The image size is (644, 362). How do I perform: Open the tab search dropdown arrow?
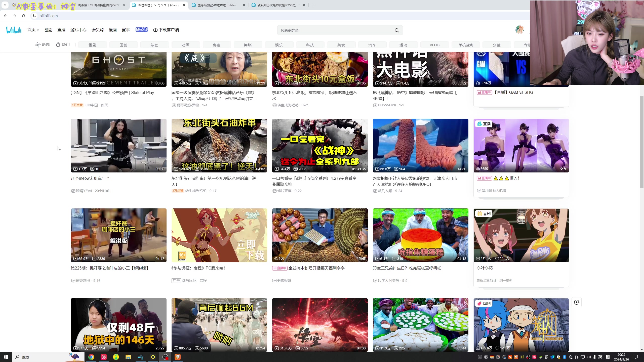5,5
